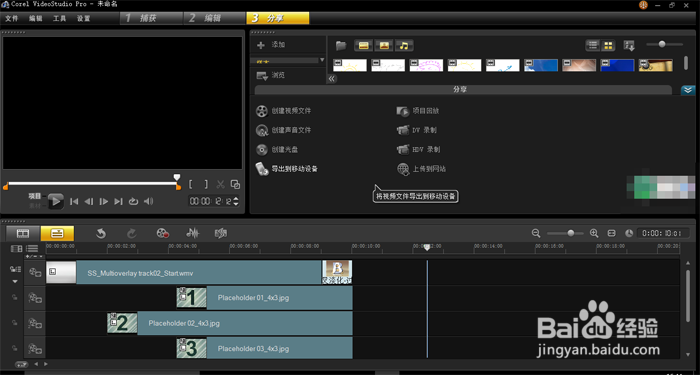Click the library vertical scrollbar
Image resolution: width=700 pixels, height=375 pixels.
click(x=686, y=63)
